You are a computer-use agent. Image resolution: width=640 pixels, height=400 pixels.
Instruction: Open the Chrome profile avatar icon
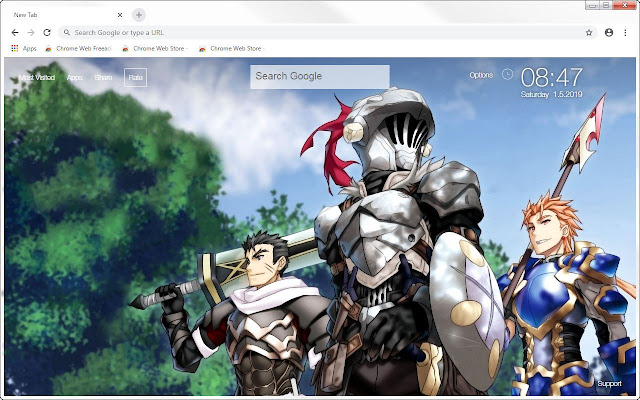point(609,32)
